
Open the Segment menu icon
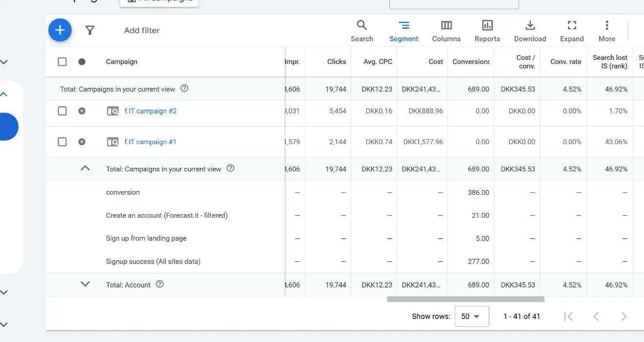(403, 24)
